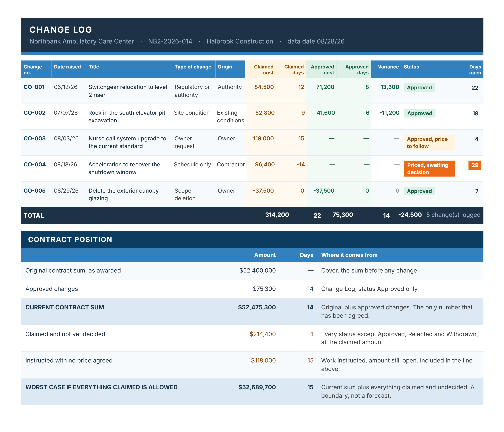Click the $214,400 claimed undecided amount
Viewport: 504px width, 432px height.
click(263, 334)
